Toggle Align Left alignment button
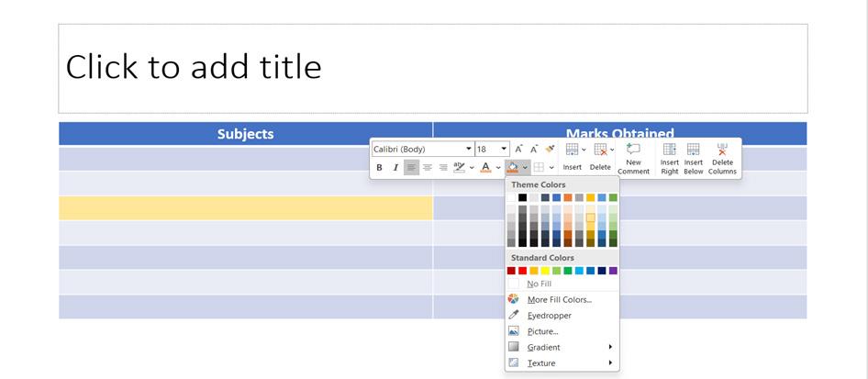 click(x=411, y=168)
